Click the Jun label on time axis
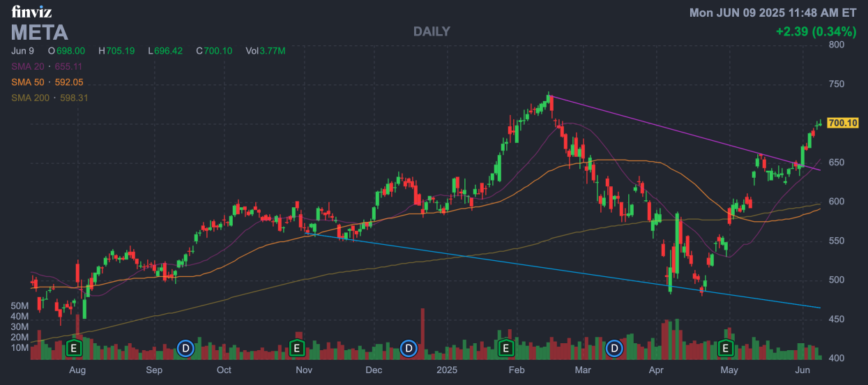Image resolution: width=868 pixels, height=385 pixels. [802, 370]
